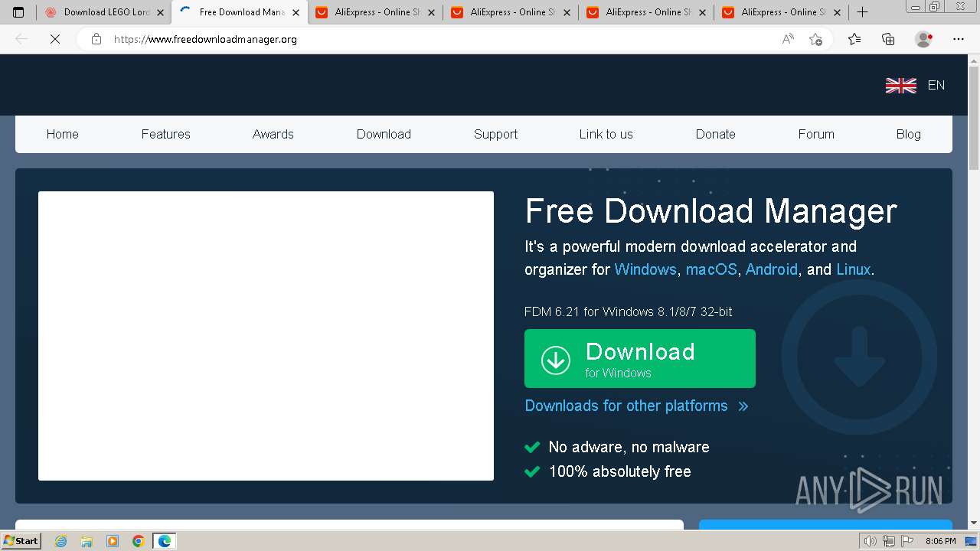Open the EN language selector
The image size is (980, 551).
pos(936,85)
